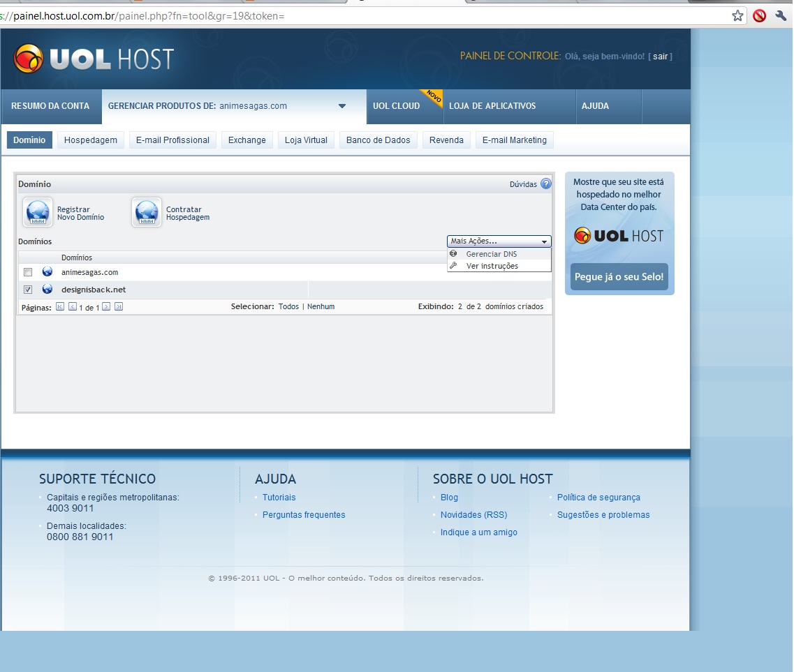Open Resumo da Conta tab

click(x=51, y=106)
